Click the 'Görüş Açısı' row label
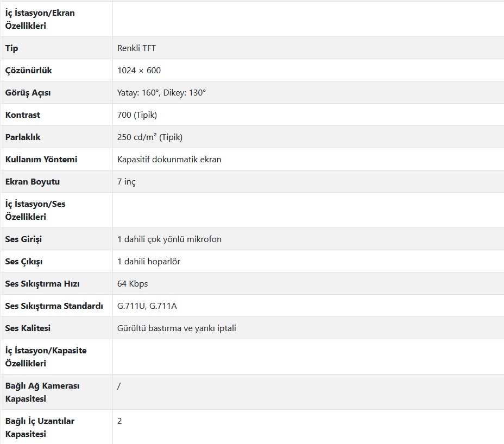The width and height of the screenshot is (504, 444). pyautogui.click(x=28, y=93)
